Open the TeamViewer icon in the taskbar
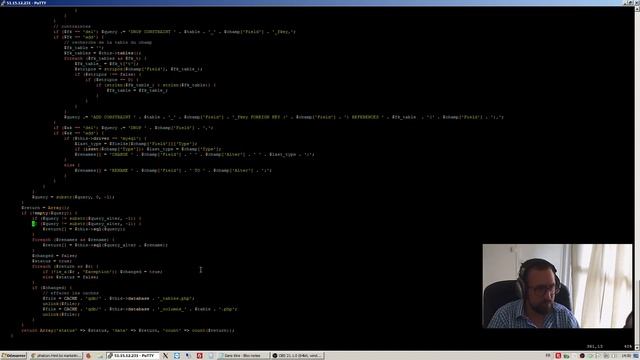This screenshot has height=360, width=640. pos(177,356)
